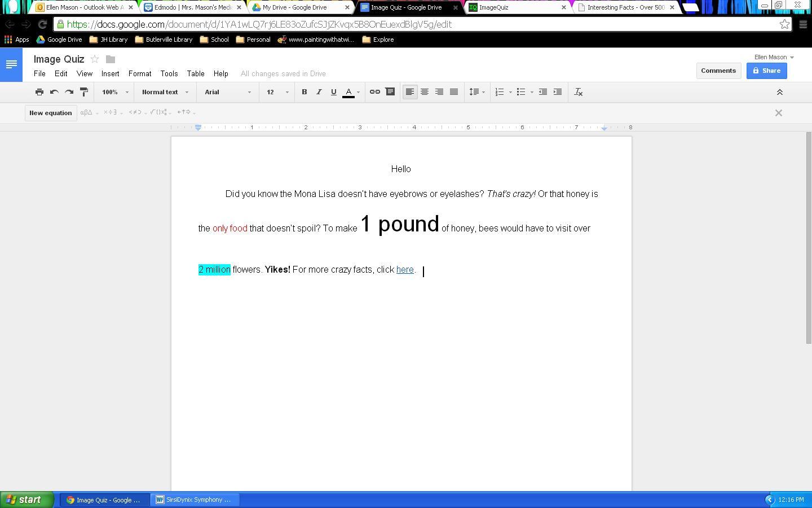Clear formatting with the Tx icon

pos(578,92)
